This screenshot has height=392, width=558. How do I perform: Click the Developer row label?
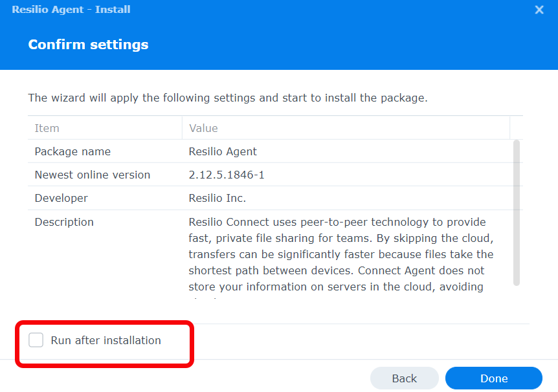point(61,198)
